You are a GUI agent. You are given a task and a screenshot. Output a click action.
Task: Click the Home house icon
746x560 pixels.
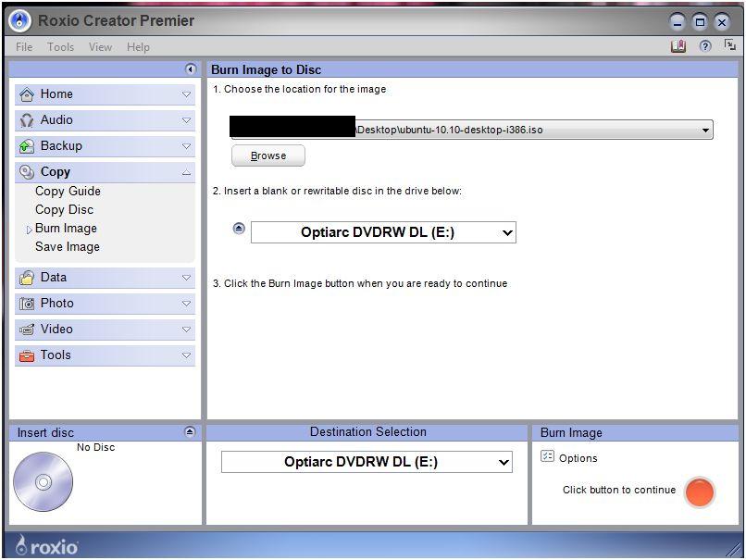(x=27, y=94)
